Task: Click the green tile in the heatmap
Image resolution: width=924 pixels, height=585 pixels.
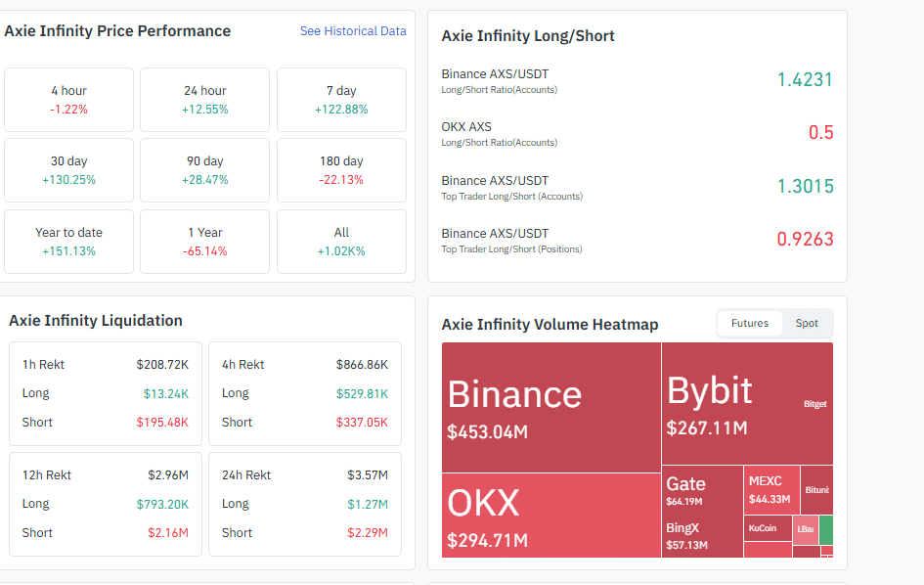Action: click(x=826, y=529)
